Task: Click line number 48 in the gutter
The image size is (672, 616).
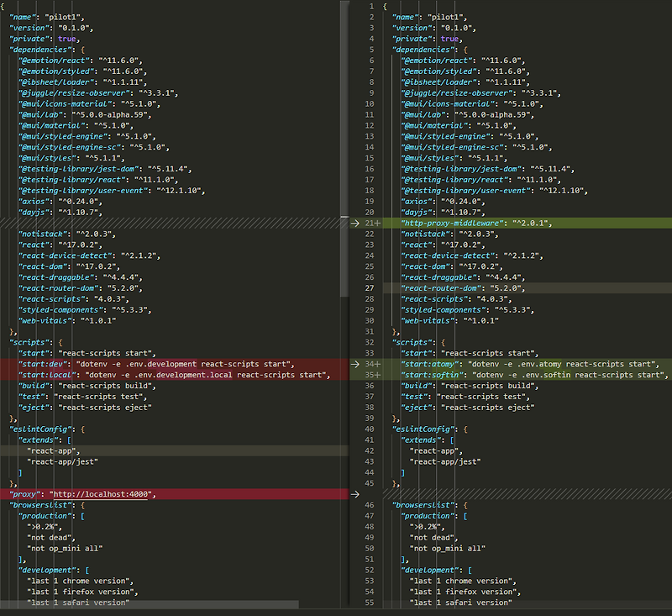Action: pos(370,526)
